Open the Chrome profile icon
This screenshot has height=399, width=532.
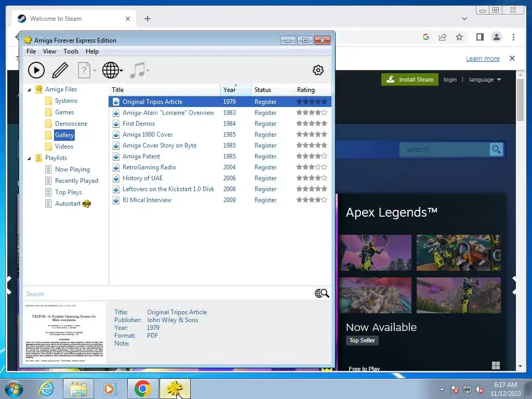[496, 37]
